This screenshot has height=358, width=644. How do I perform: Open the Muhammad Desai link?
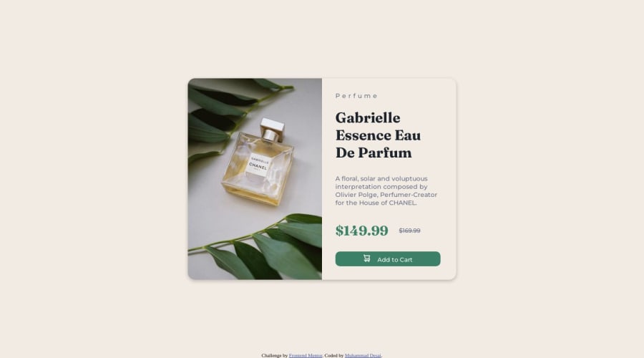363,355
